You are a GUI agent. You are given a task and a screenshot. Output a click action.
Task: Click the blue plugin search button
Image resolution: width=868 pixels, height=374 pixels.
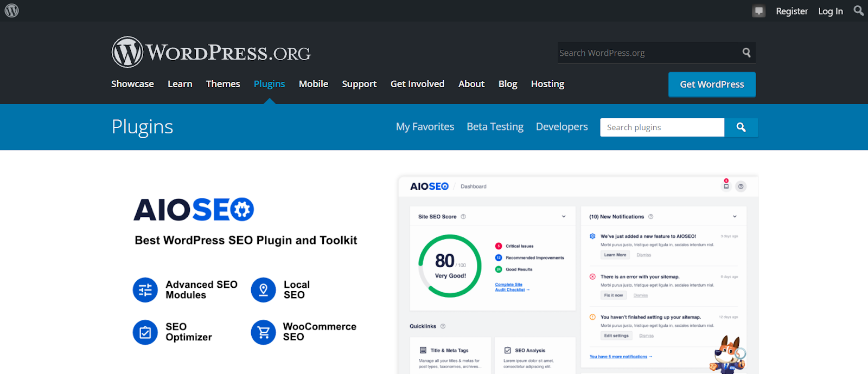point(741,127)
